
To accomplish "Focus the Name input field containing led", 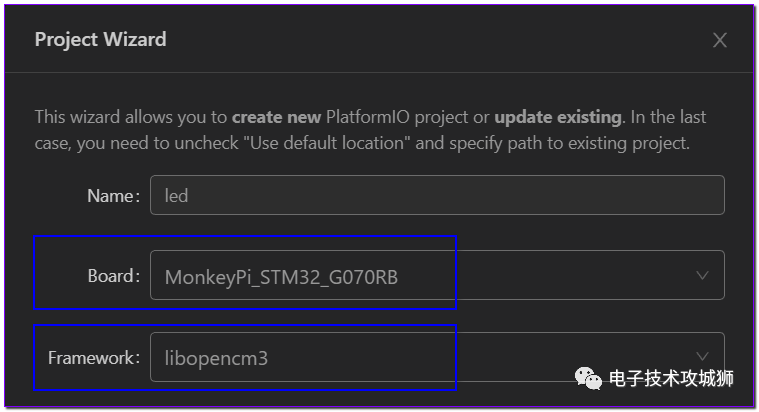I will click(437, 195).
